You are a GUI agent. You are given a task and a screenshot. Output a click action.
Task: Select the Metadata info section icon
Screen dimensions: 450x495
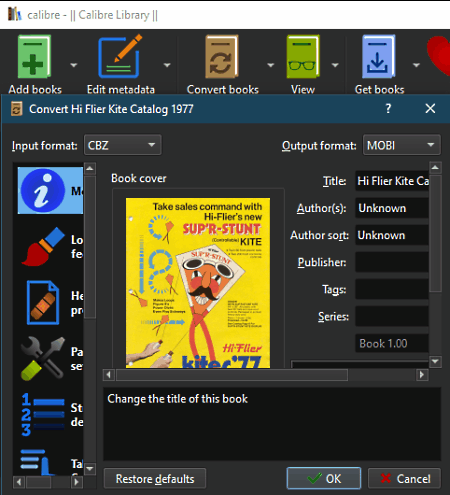click(x=43, y=190)
